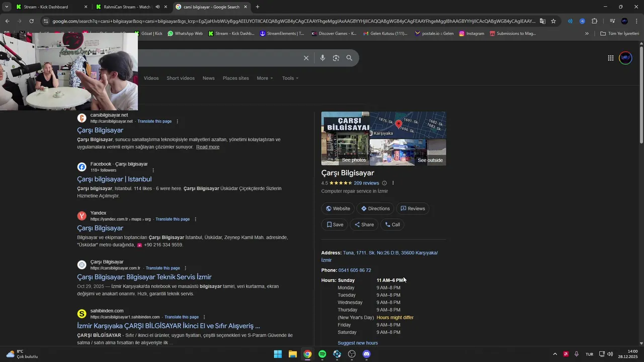Open See photos thumbnail
644x362 pixels.
(345, 138)
